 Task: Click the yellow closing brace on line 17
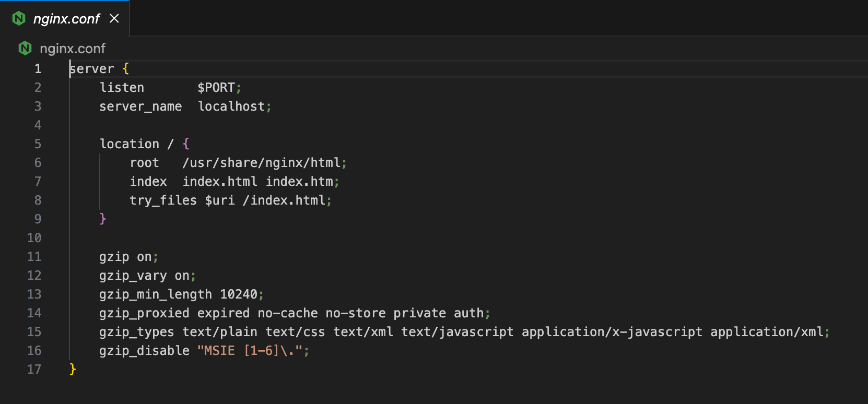click(x=73, y=369)
